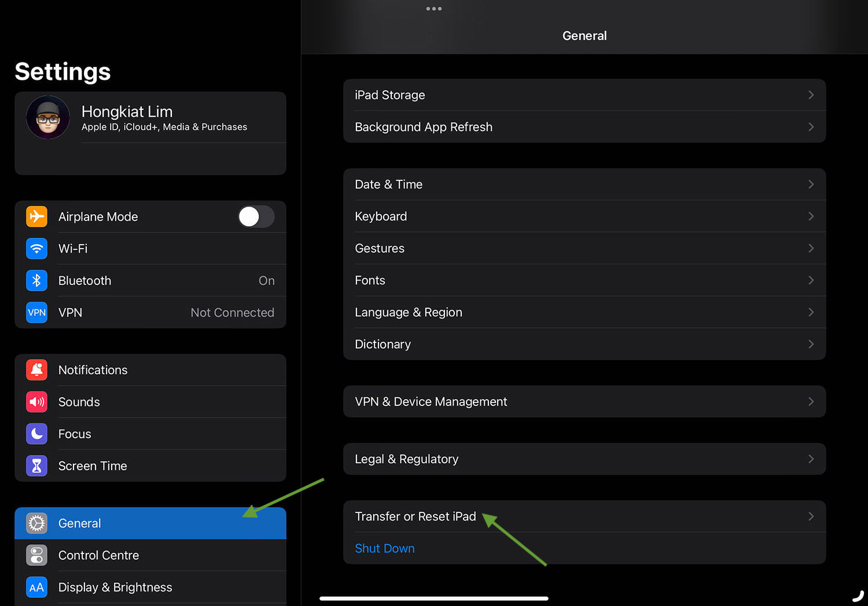
Task: Tap the General gear icon
Action: (x=36, y=523)
